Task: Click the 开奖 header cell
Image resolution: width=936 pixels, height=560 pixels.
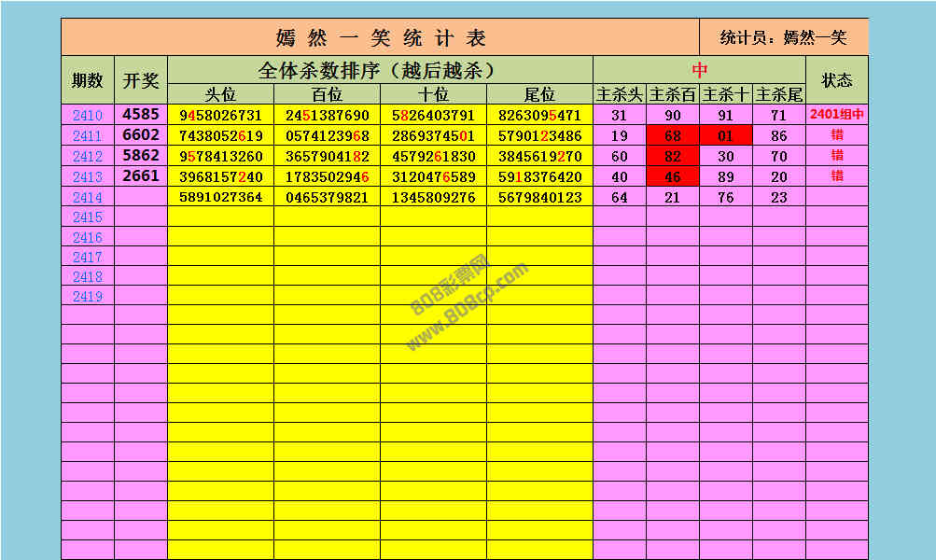Action: pos(141,80)
